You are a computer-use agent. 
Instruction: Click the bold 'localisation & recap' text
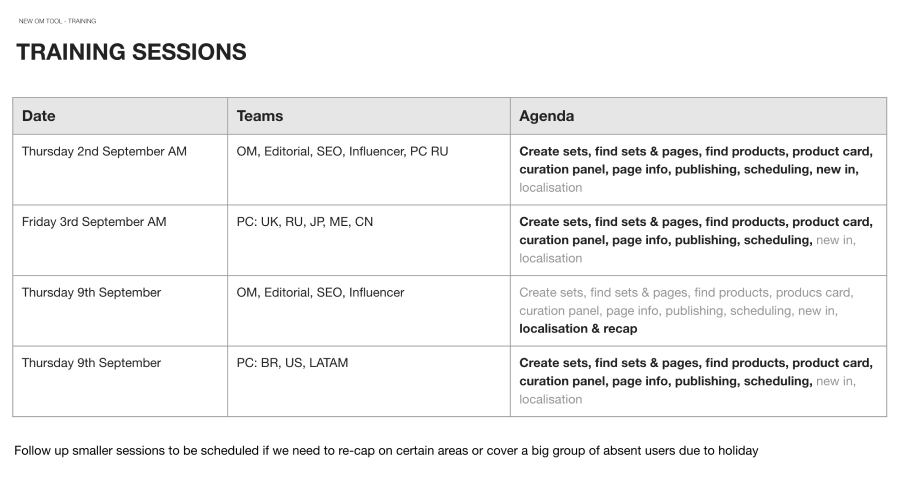click(x=578, y=328)
